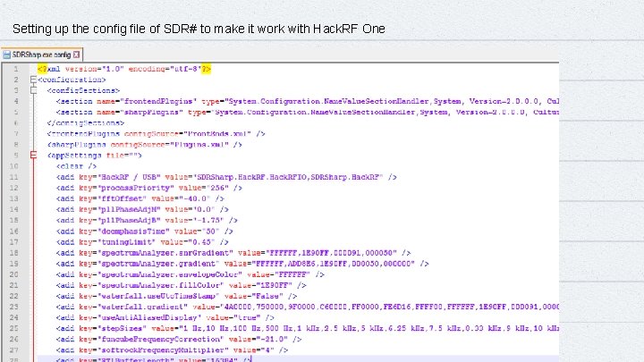Click the frontendPlugins section line
The image size is (644, 362).
click(x=307, y=101)
